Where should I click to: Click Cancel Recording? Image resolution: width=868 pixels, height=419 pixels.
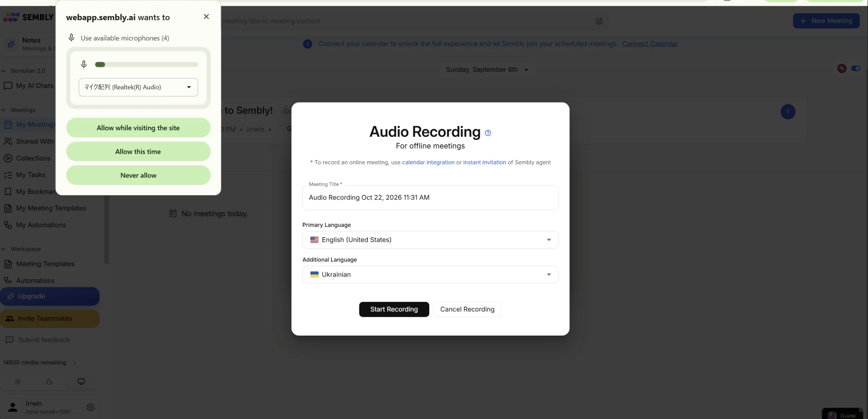(x=467, y=309)
